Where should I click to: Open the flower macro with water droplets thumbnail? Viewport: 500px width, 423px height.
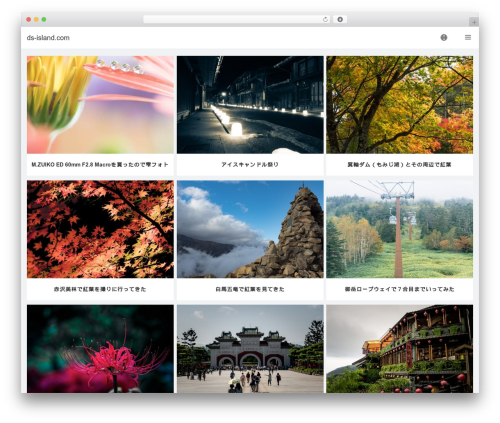pos(100,105)
